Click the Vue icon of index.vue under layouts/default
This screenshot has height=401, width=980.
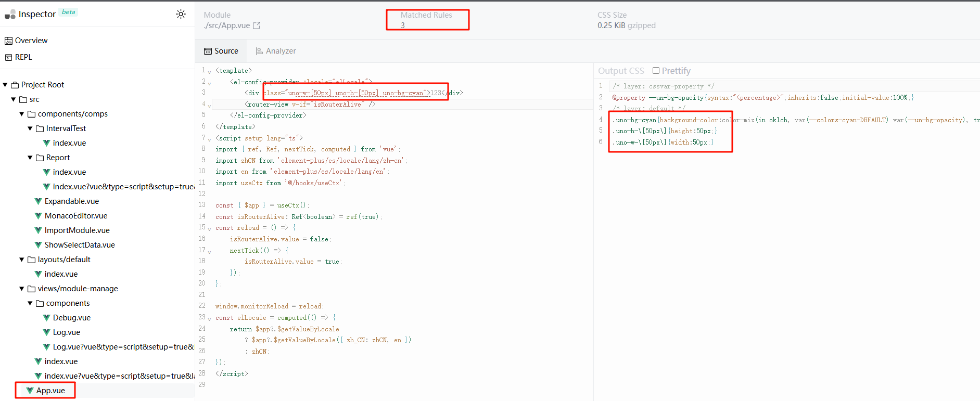(x=38, y=274)
